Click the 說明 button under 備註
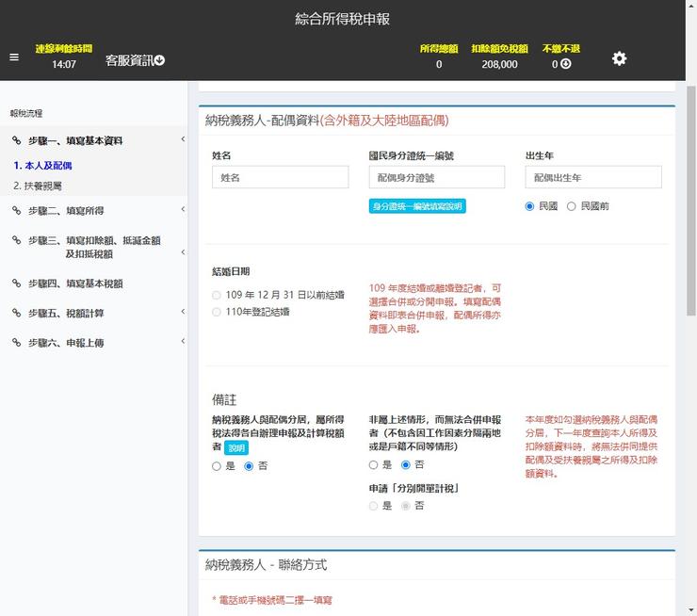 click(x=236, y=448)
